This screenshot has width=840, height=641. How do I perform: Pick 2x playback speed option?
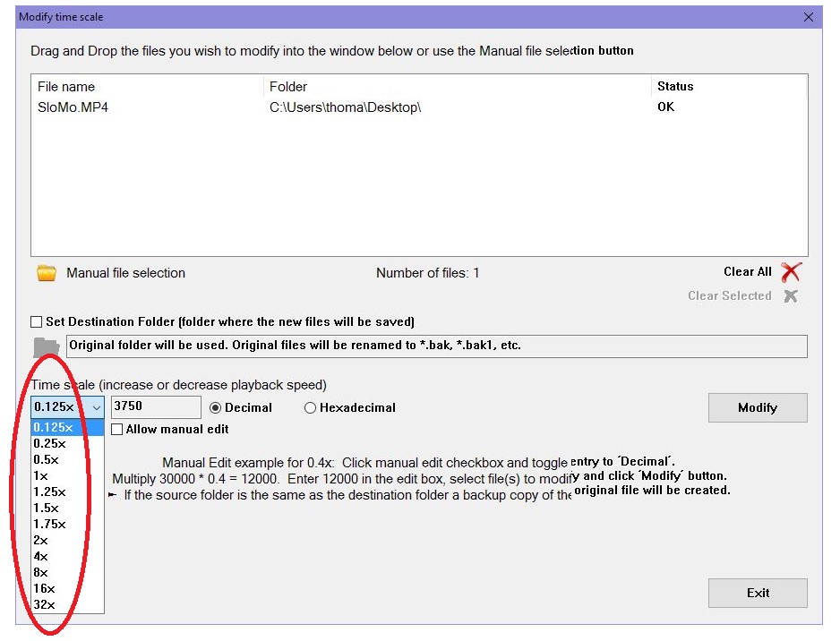click(41, 540)
